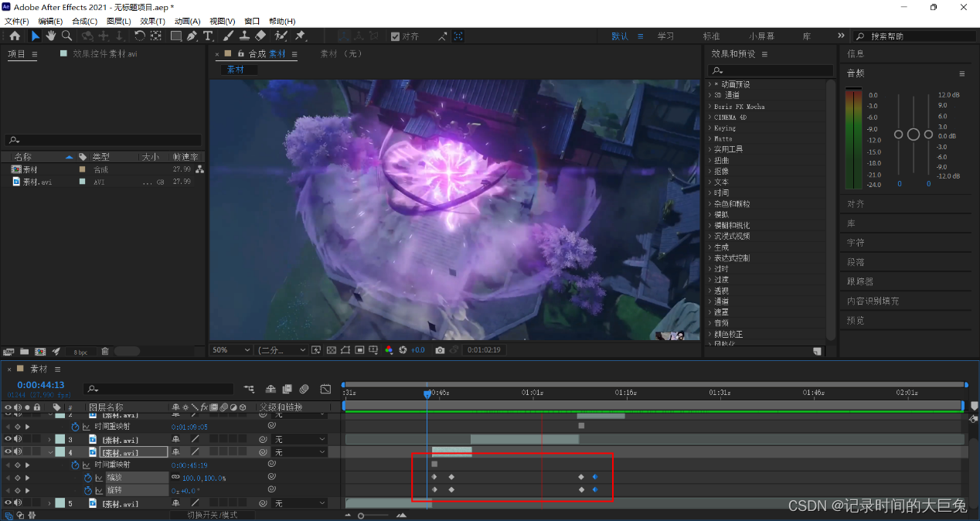Viewport: 980px width, 521px height.
Task: Toggle the 对齐 snapping checkbox
Action: pos(396,36)
